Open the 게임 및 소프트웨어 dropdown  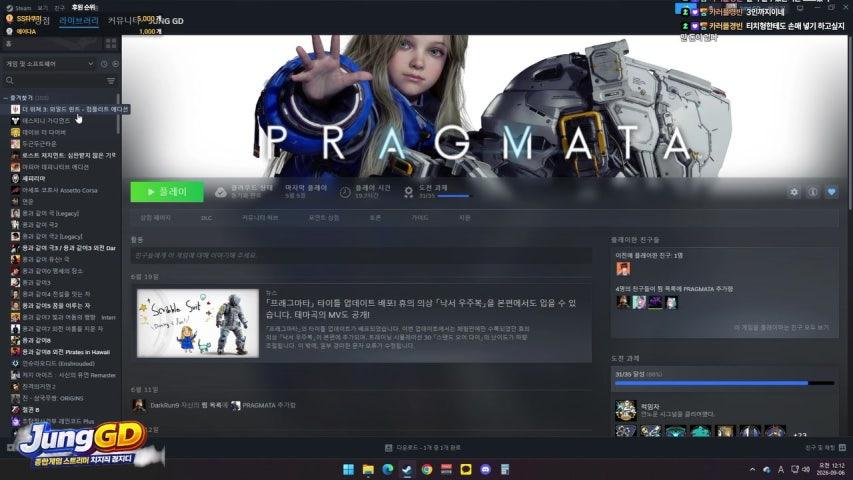pyautogui.click(x=50, y=64)
